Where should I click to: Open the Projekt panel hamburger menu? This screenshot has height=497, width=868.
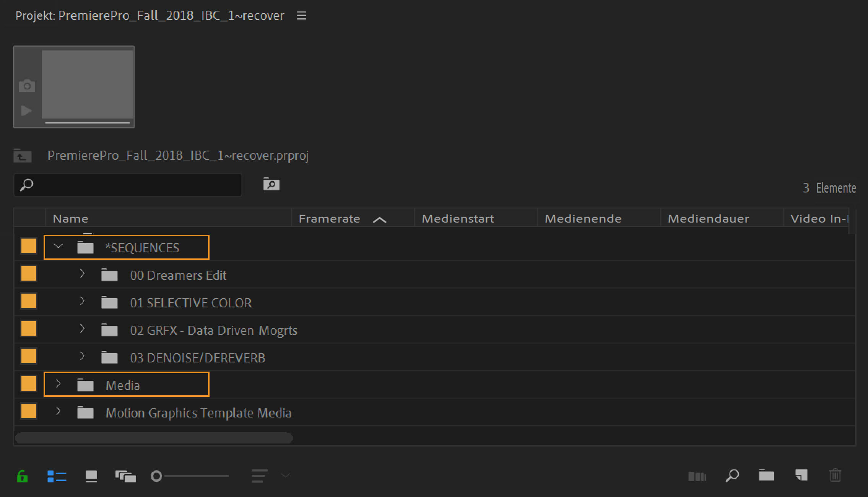click(x=301, y=16)
